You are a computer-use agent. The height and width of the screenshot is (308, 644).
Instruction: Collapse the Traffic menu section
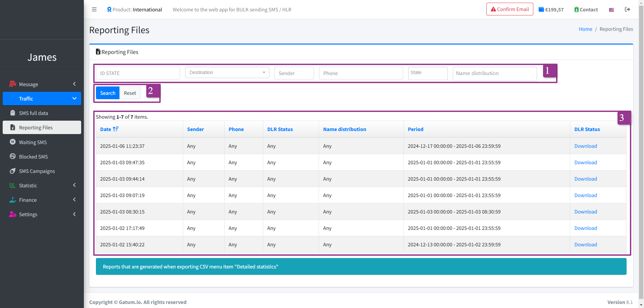pos(74,99)
